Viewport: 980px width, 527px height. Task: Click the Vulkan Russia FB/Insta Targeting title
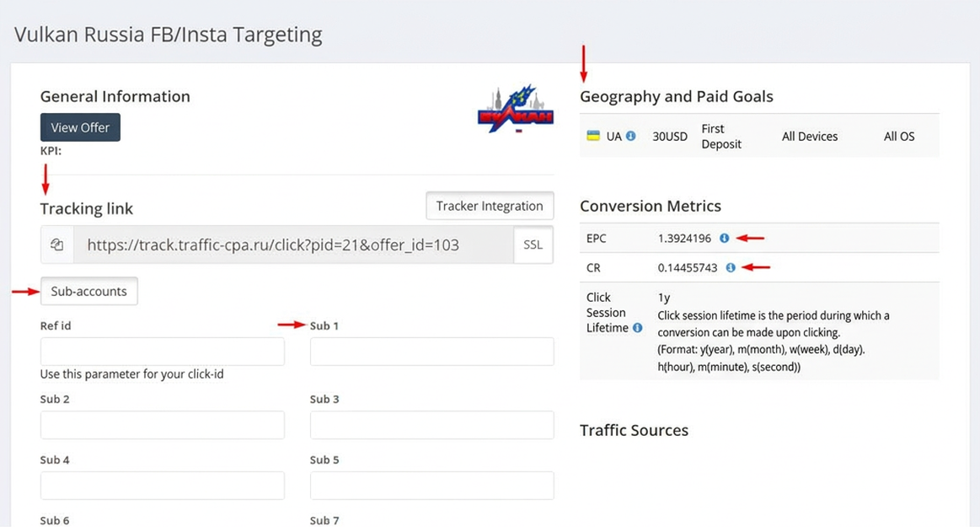[x=169, y=35]
